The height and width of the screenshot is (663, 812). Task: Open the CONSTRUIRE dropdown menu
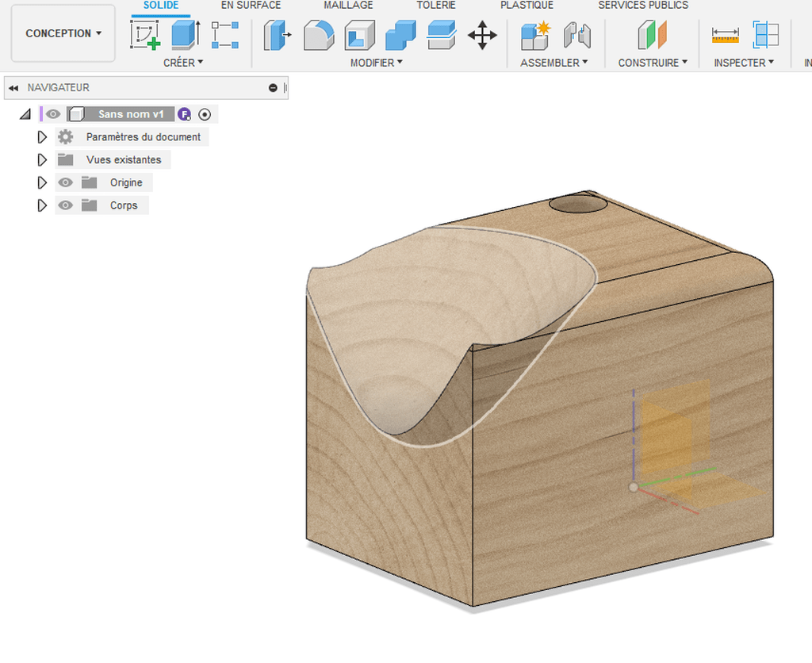click(653, 63)
